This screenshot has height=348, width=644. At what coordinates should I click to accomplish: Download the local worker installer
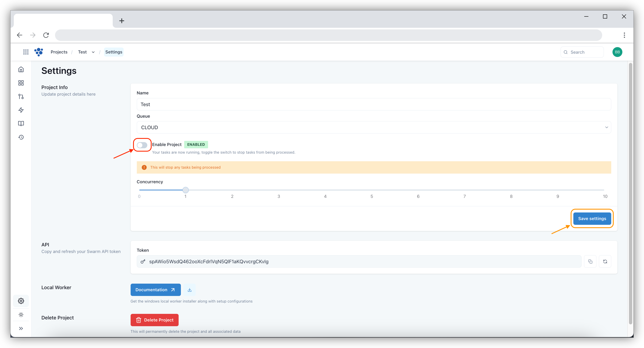190,290
